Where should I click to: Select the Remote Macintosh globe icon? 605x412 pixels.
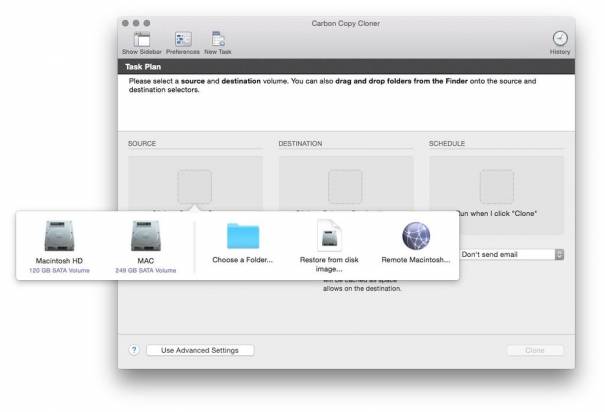[x=416, y=236]
